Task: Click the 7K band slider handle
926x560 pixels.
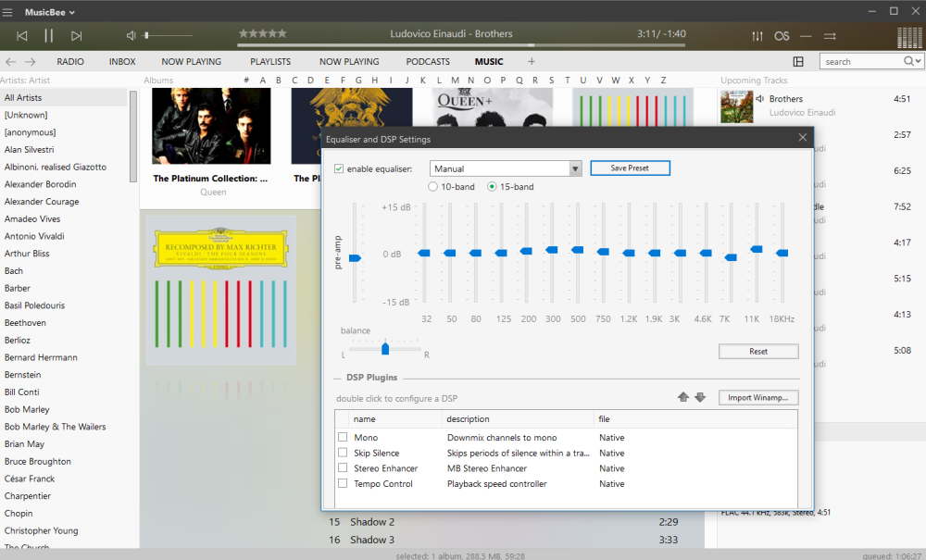Action: (x=731, y=257)
